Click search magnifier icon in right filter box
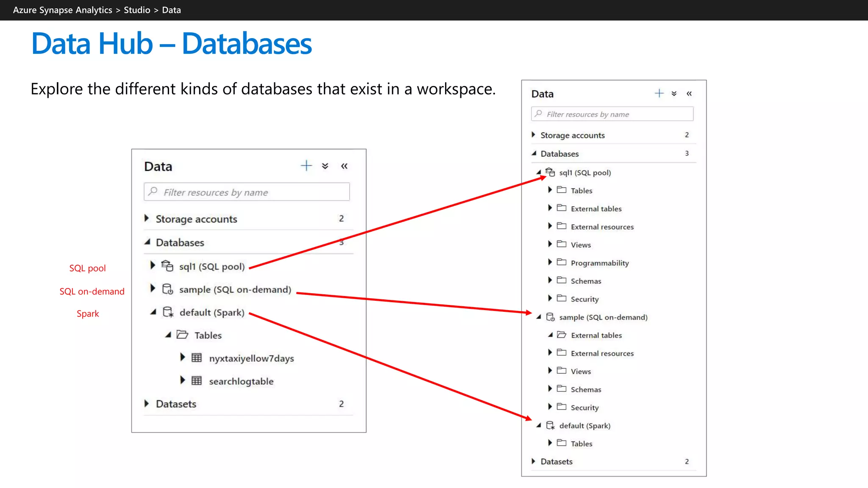The height and width of the screenshot is (488, 868). pyautogui.click(x=538, y=114)
